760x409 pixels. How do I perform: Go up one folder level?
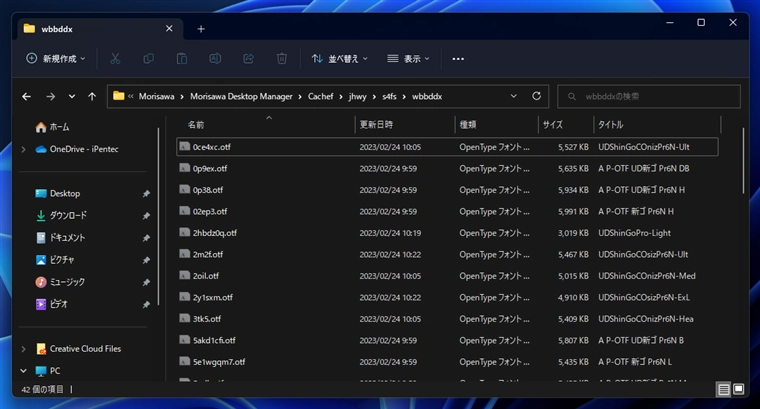(92, 96)
